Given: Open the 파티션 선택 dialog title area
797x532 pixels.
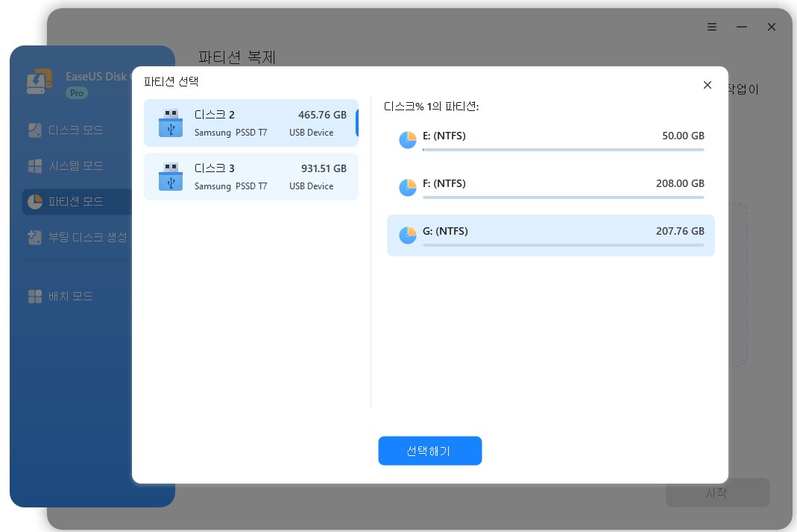Looking at the screenshot, I should click(171, 82).
